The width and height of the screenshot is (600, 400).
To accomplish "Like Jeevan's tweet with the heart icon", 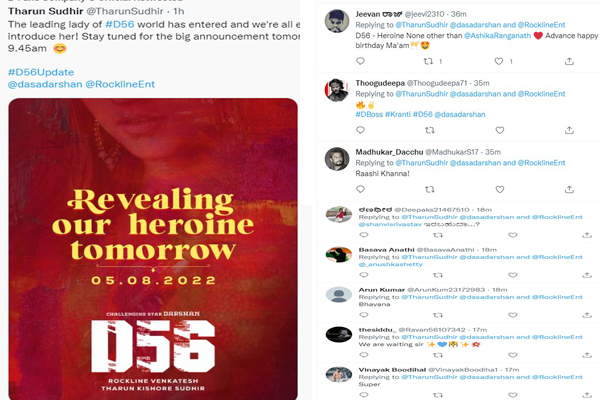I will click(x=499, y=61).
